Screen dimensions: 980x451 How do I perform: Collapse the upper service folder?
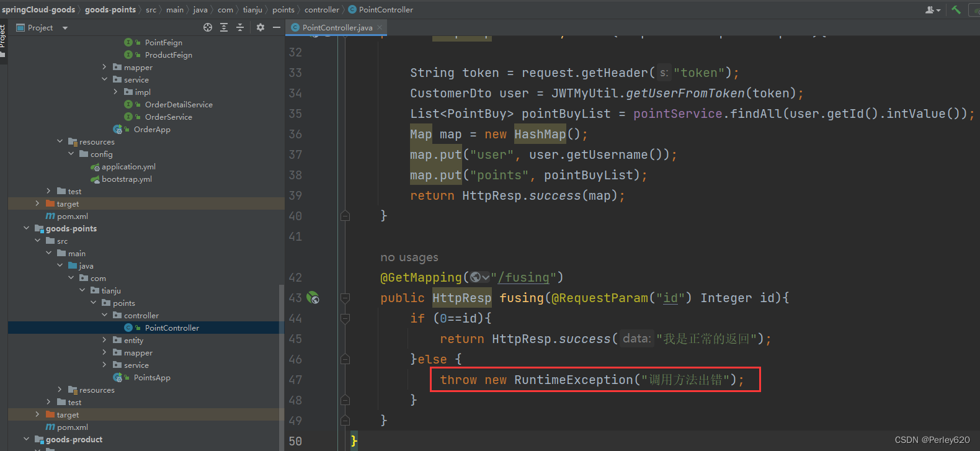(104, 79)
